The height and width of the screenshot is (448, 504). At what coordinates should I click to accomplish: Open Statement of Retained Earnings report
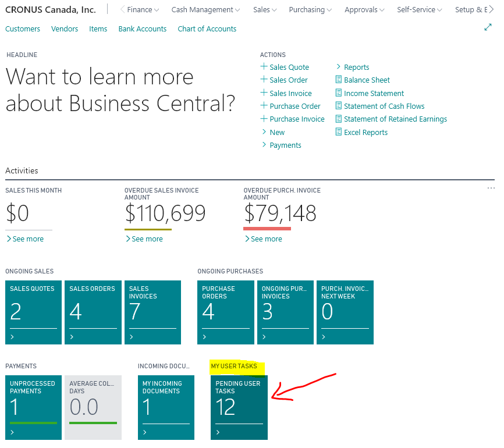tap(395, 119)
